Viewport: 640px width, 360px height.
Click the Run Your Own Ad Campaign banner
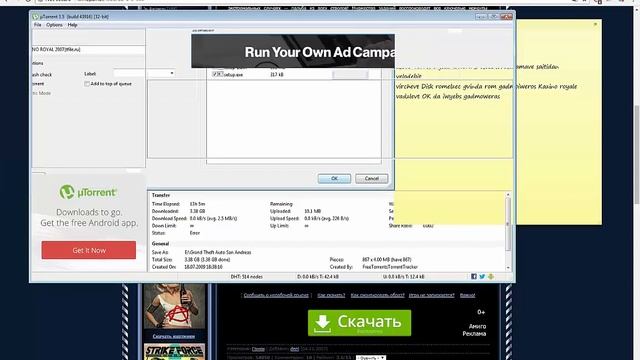(x=293, y=51)
